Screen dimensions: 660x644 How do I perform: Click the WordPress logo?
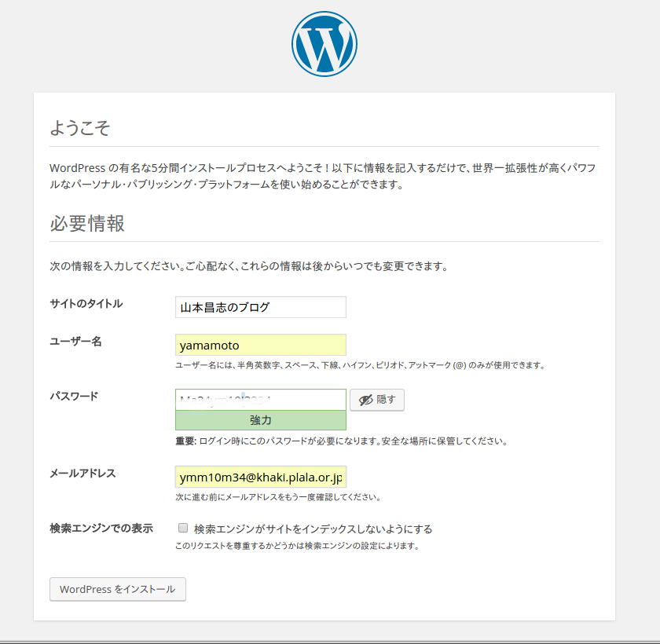(x=324, y=44)
